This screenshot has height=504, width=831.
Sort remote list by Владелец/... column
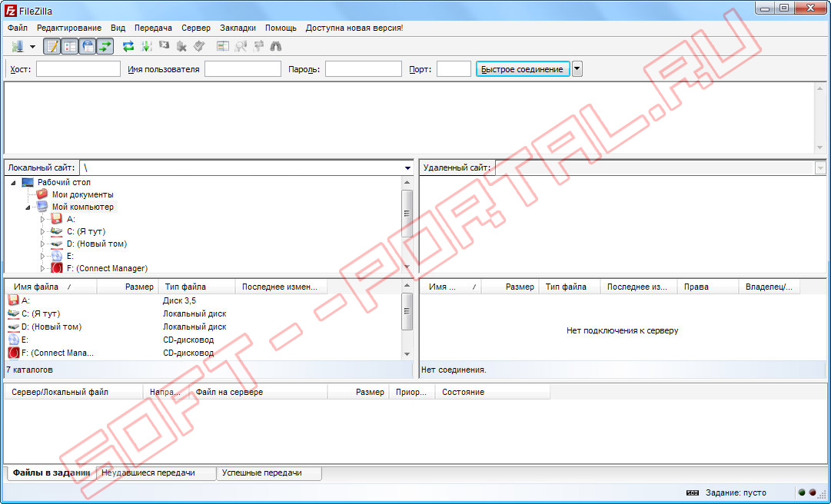pos(769,287)
